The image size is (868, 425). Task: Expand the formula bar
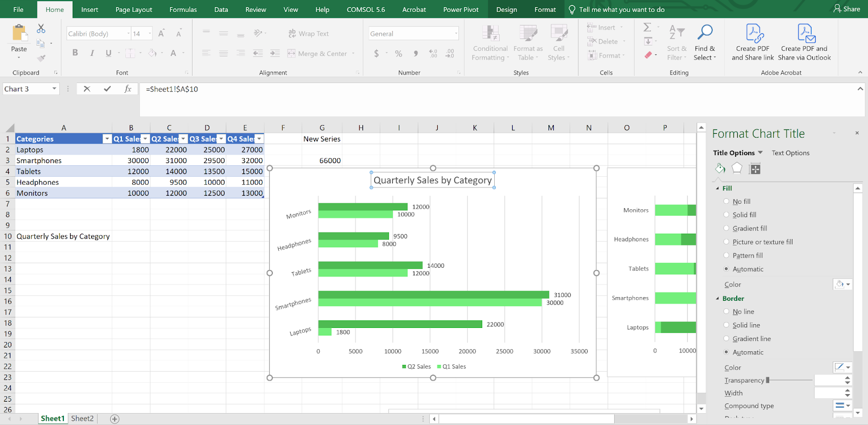pyautogui.click(x=860, y=89)
